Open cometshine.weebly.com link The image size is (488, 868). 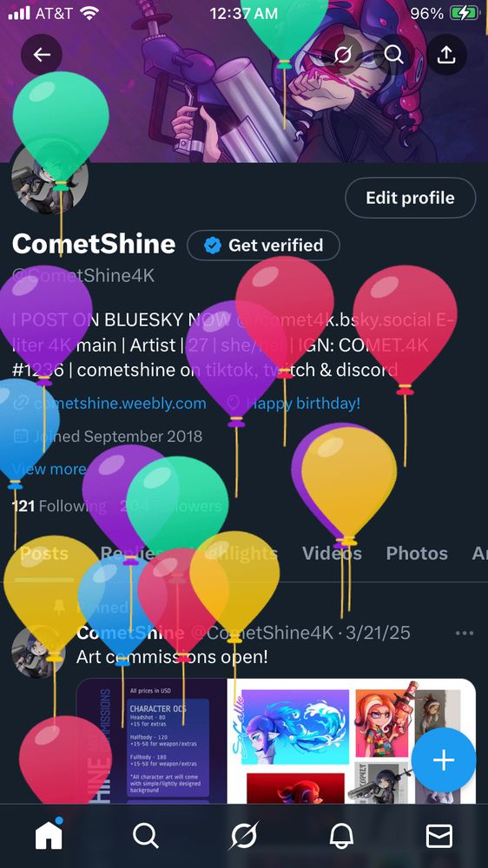point(109,403)
